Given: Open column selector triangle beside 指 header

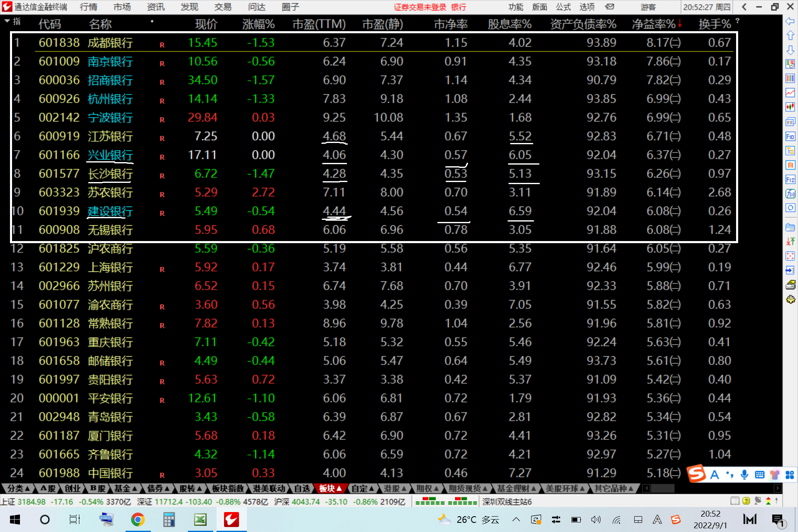Looking at the screenshot, I should 7,20.
